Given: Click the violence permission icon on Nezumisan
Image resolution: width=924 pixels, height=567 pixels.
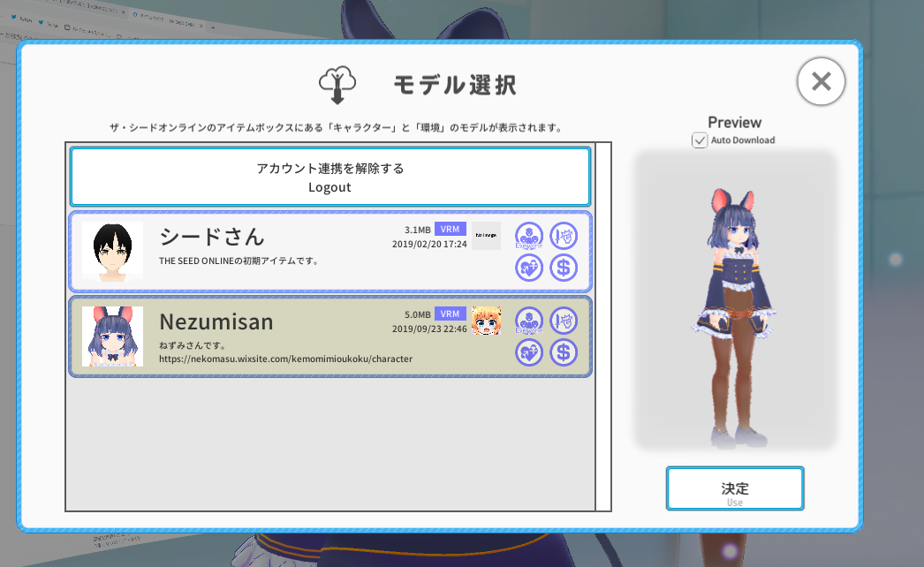Looking at the screenshot, I should [564, 320].
